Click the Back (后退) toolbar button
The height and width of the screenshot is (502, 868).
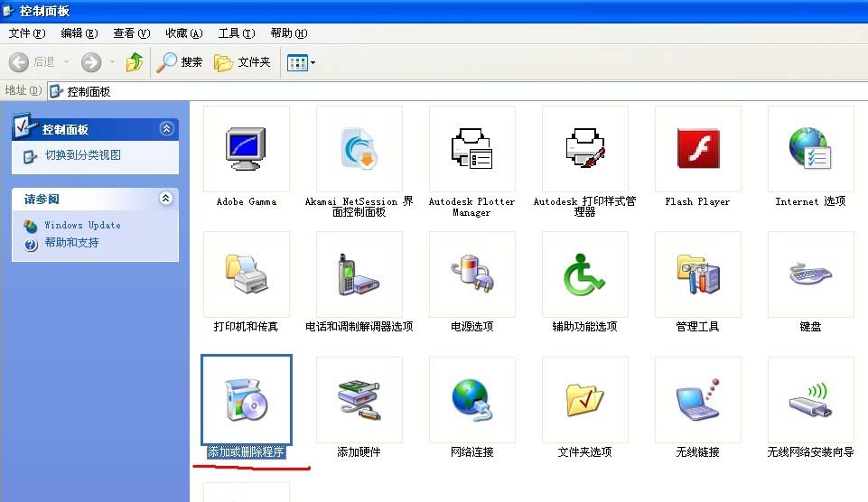32,62
